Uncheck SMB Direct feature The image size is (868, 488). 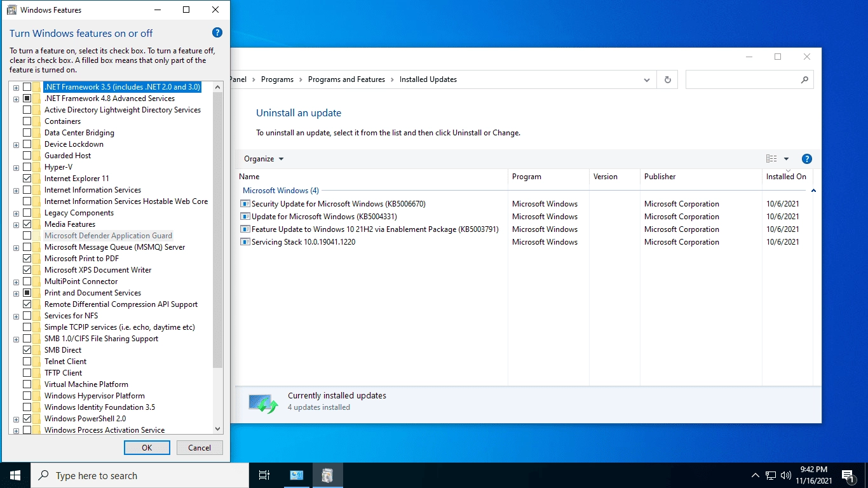[x=27, y=350]
